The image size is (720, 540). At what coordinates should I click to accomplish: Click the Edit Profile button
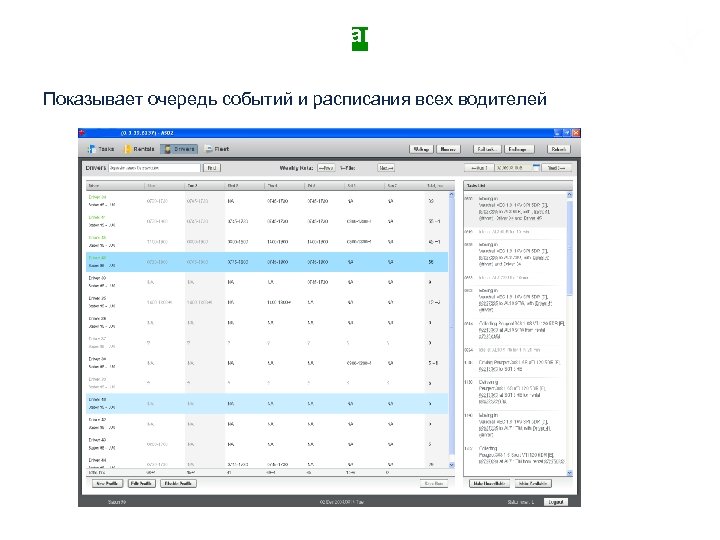[x=141, y=484]
